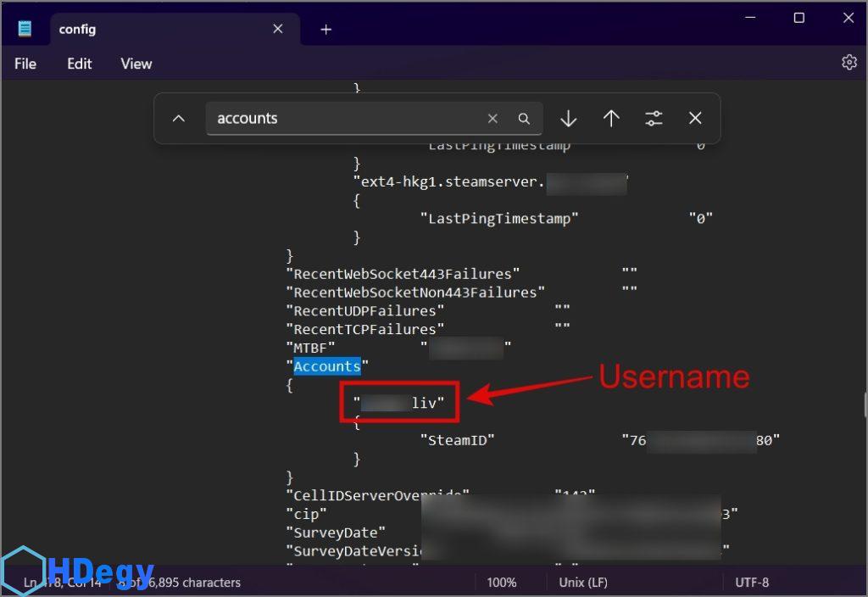
Task: Open the Edit menu
Action: coord(80,64)
